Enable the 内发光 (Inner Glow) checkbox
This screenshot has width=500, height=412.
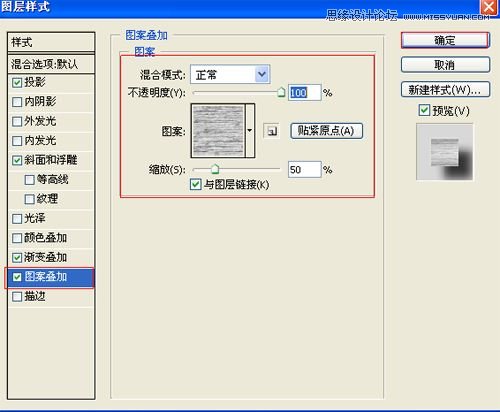coord(17,141)
